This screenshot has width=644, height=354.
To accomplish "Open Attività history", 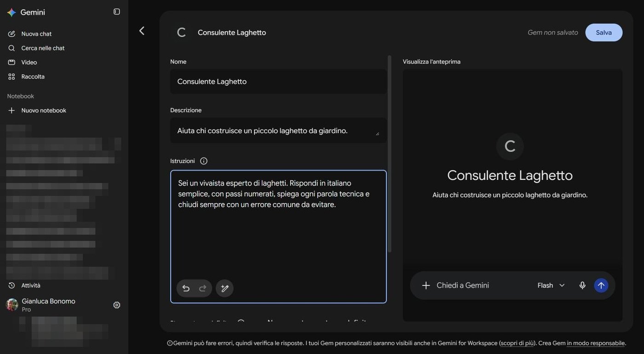I will tap(31, 285).
